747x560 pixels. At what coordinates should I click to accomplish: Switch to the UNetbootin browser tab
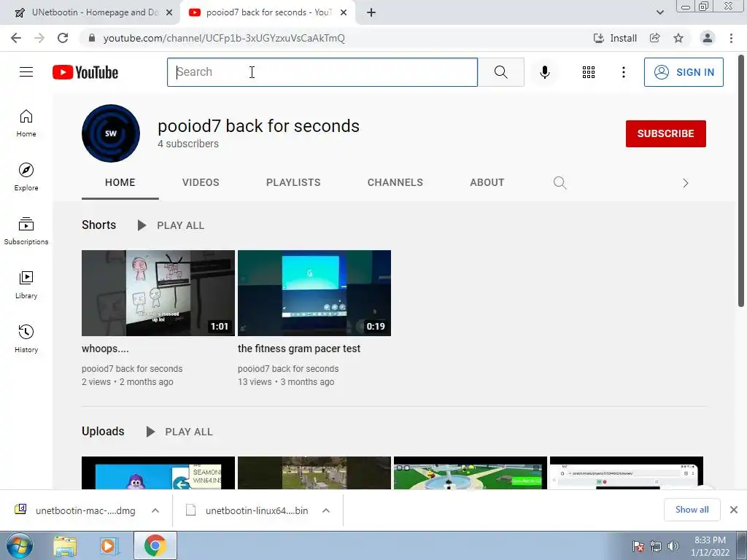[x=90, y=13]
